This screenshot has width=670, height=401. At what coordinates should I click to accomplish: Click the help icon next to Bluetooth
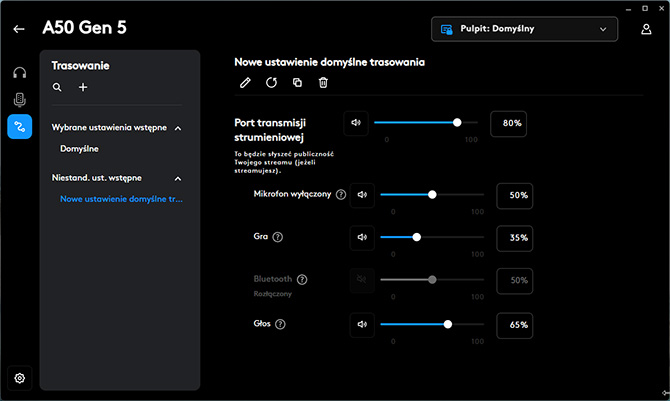pos(302,280)
